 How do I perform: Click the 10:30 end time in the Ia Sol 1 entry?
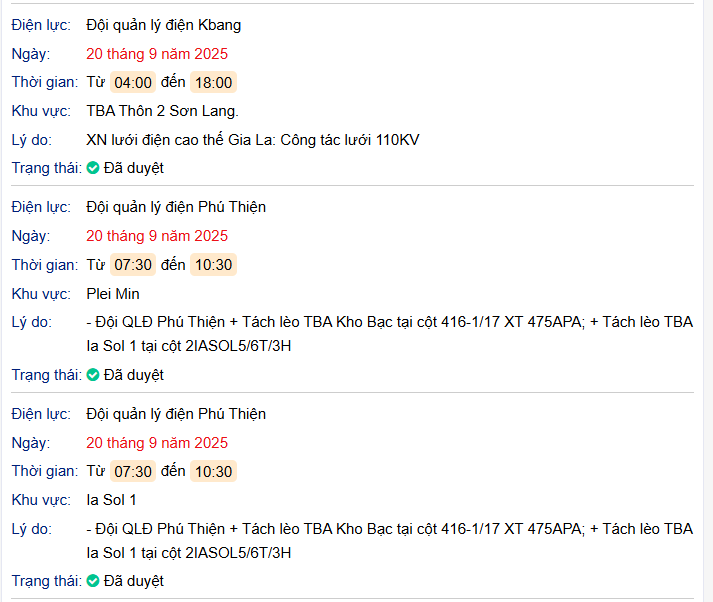point(213,471)
